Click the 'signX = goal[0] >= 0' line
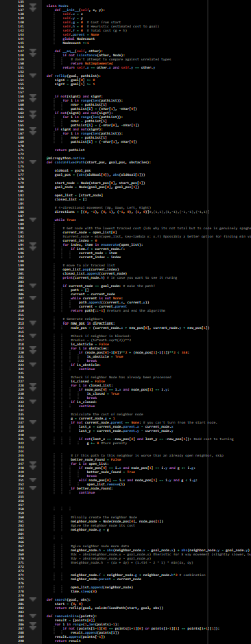This screenshot has height=644, width=251. coord(75,80)
